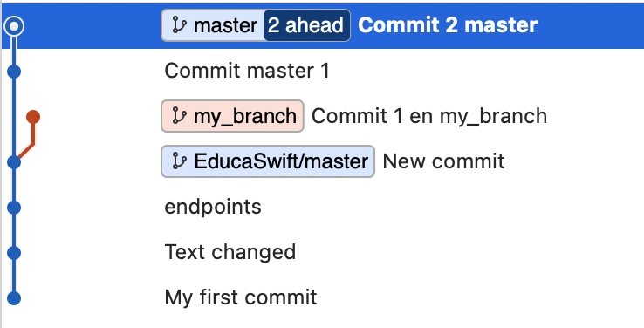Click graph node for Text changed commit

coord(14,253)
